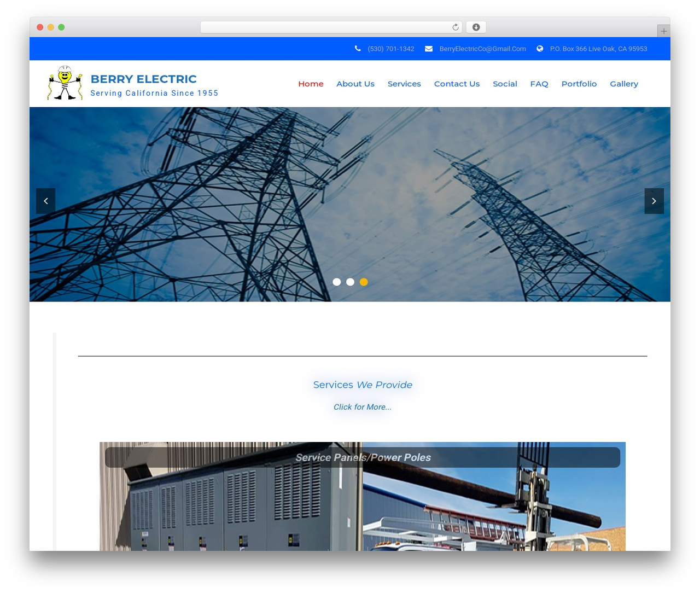Click the phone icon in top bar
Image resolution: width=700 pixels, height=593 pixels.
click(358, 49)
